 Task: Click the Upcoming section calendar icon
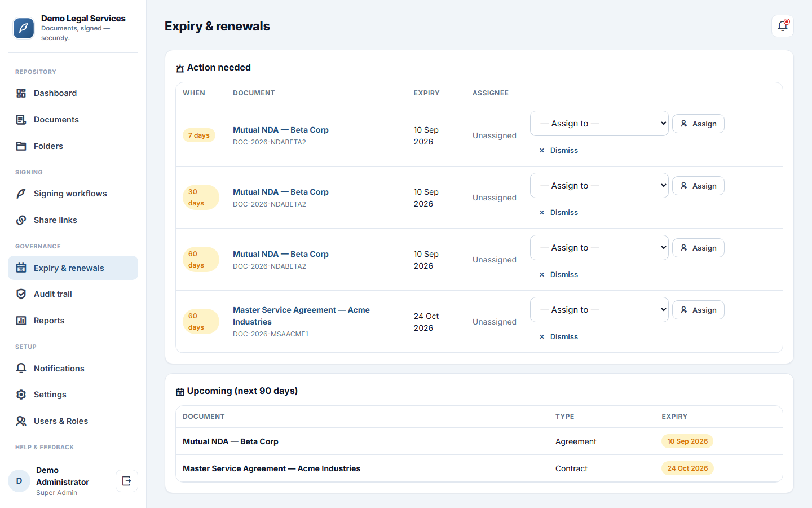click(x=180, y=392)
